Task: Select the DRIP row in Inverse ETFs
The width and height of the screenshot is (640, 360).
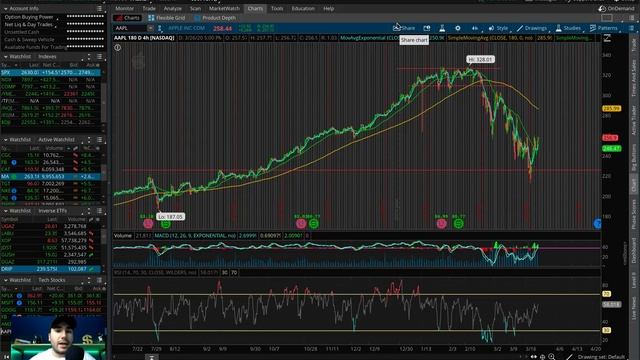Action: [51, 269]
